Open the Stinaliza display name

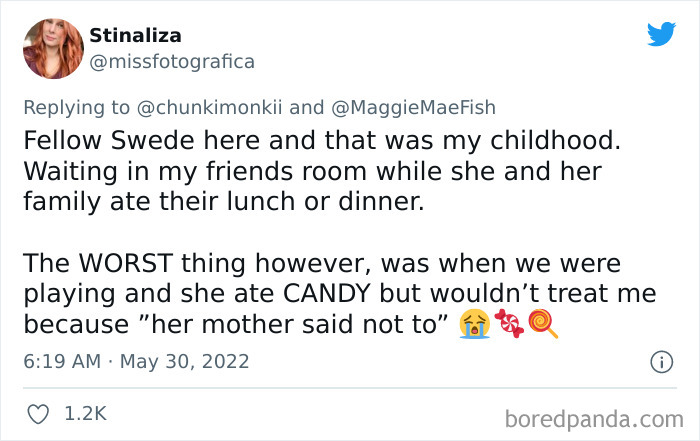tap(136, 36)
